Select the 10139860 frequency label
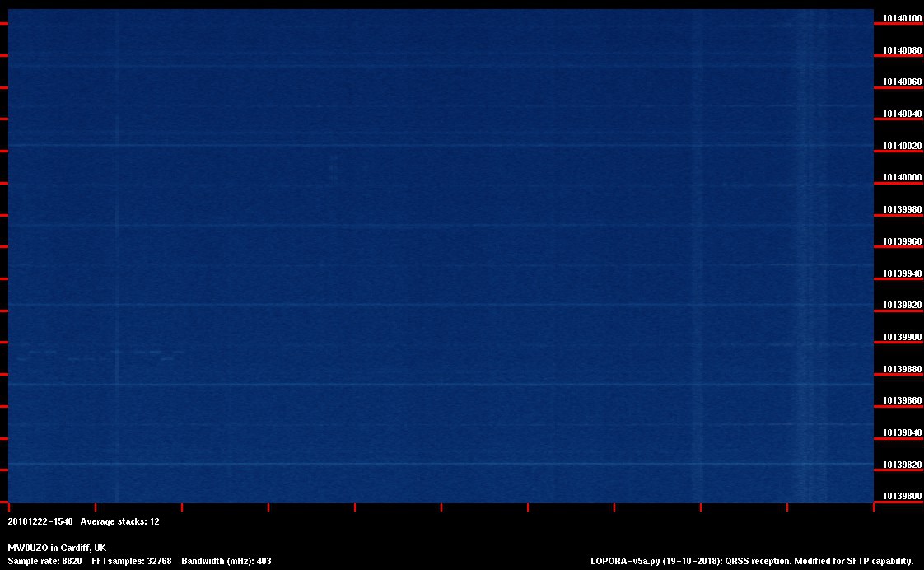The image size is (924, 570). [902, 400]
